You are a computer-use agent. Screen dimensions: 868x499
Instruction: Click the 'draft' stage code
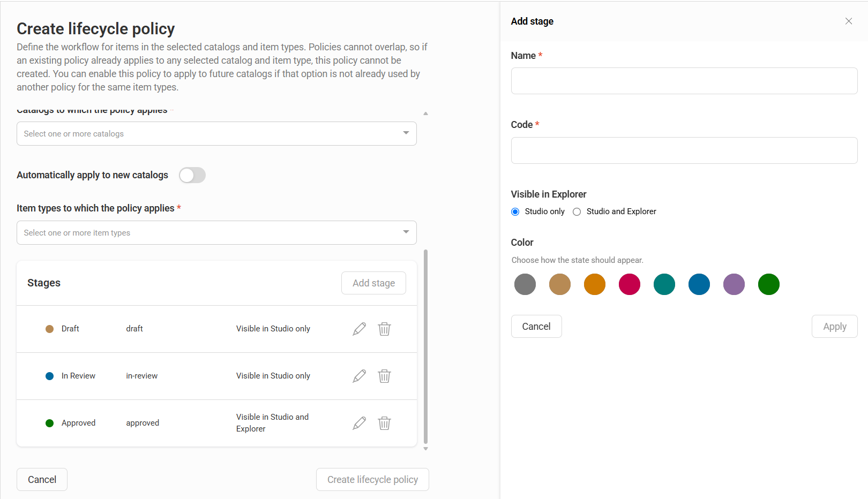pos(134,329)
